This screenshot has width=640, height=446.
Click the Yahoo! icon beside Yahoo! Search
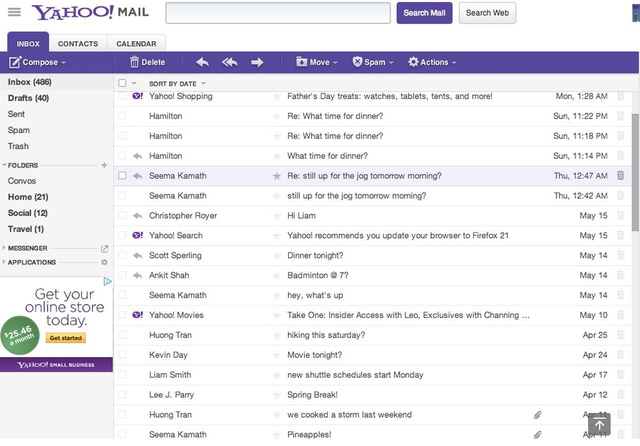[138, 235]
